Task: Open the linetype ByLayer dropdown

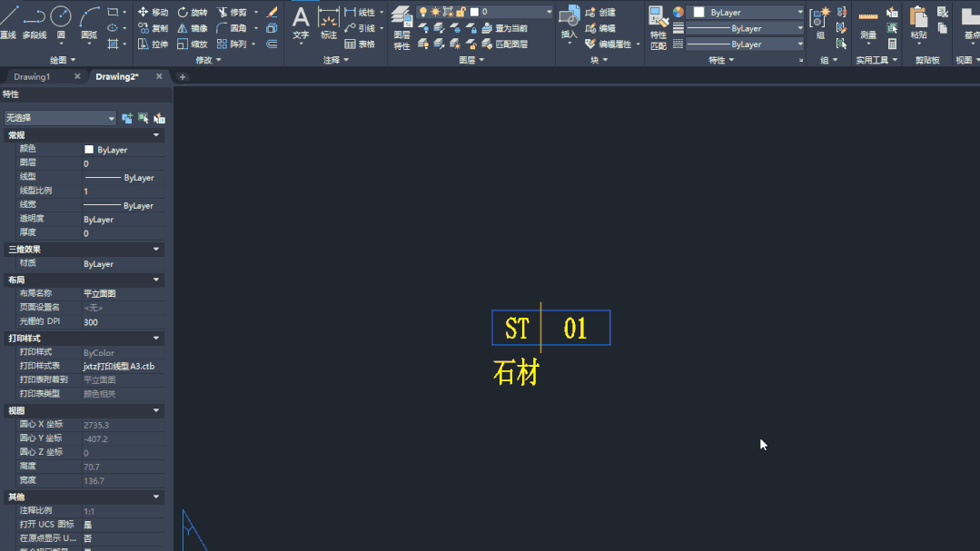Action: pos(745,28)
